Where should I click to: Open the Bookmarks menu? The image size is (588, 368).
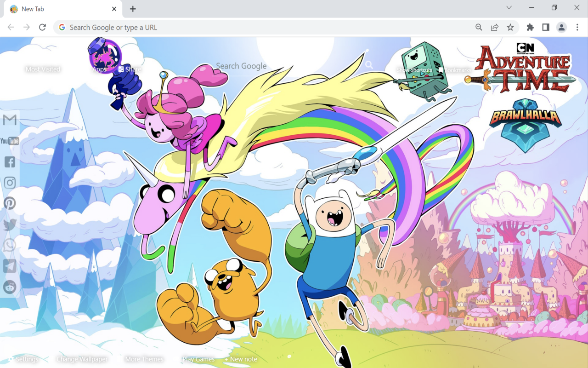coord(454,70)
